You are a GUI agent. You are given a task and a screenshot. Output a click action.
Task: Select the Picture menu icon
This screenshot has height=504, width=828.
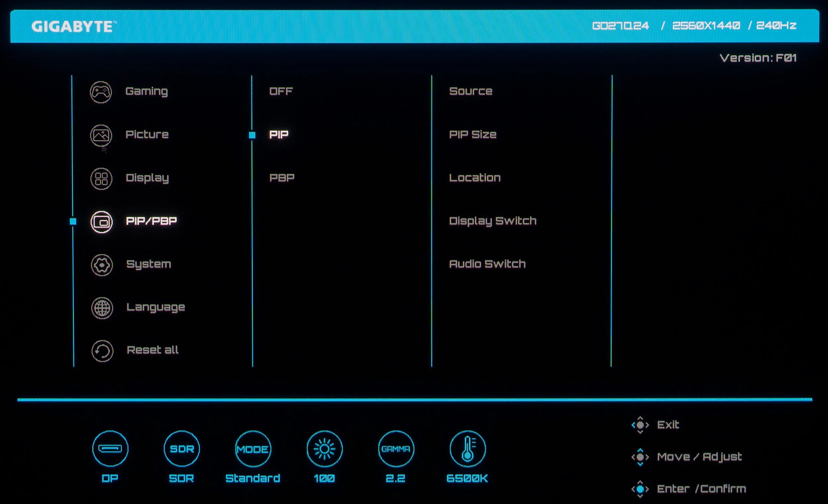tap(101, 135)
